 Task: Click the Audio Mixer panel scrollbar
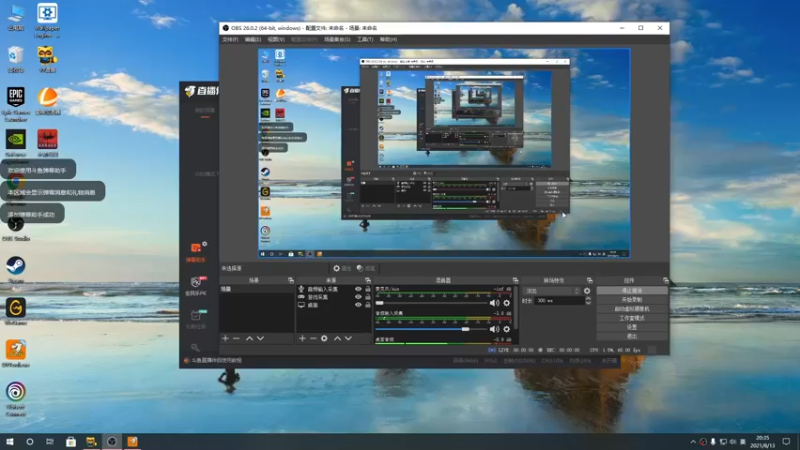point(516,306)
